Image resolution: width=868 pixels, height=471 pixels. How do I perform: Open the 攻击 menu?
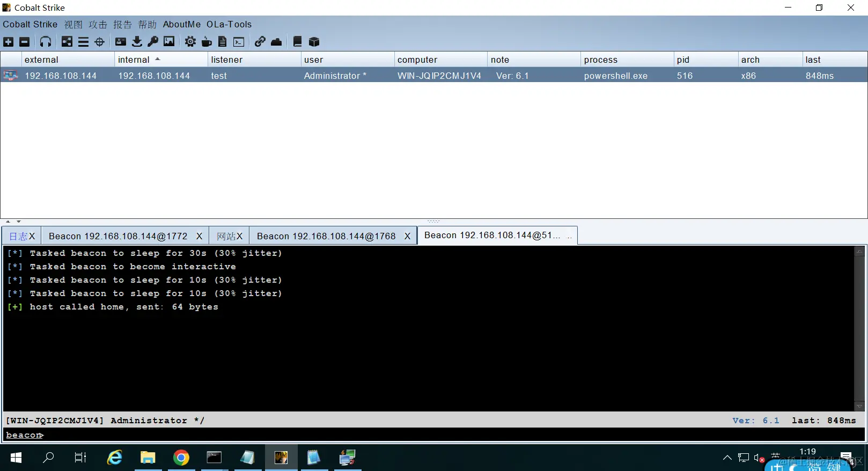pos(98,25)
